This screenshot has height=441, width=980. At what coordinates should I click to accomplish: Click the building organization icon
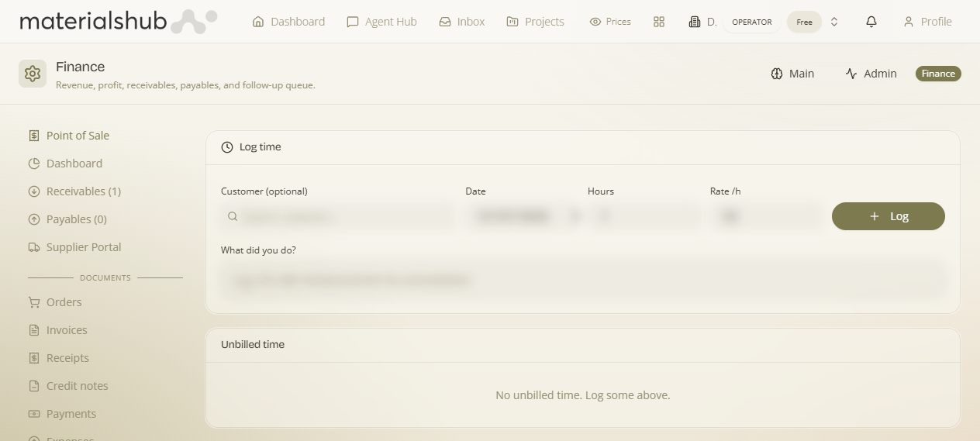695,22
